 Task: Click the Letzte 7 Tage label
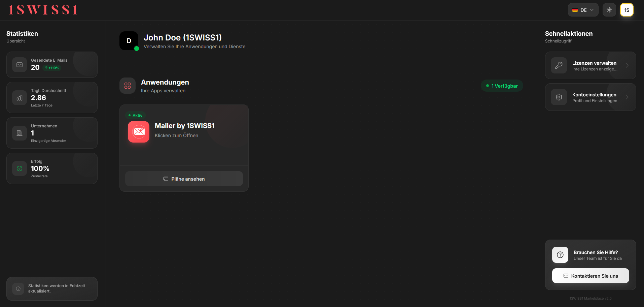(42, 105)
